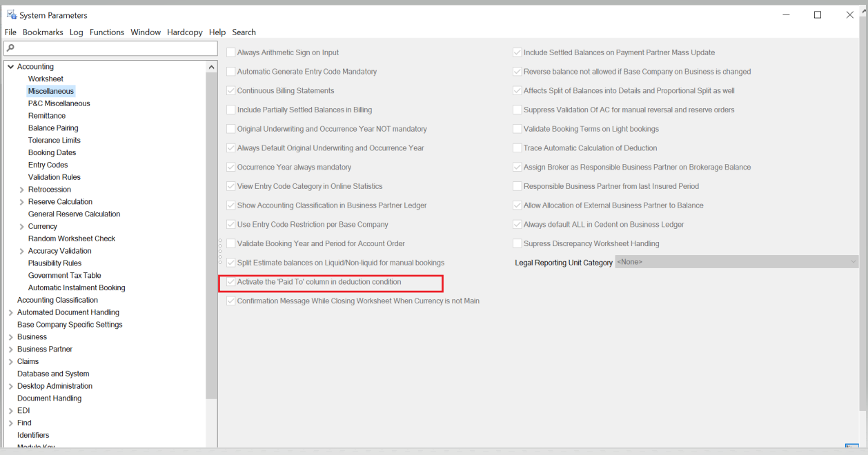
Task: Click in the tree search input field
Action: pos(114,48)
